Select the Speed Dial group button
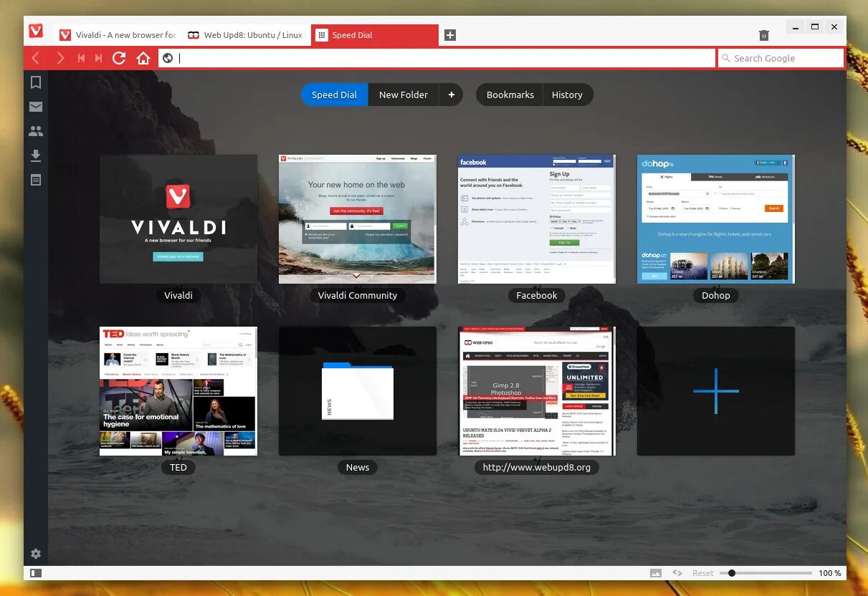This screenshot has width=868, height=596. point(334,95)
